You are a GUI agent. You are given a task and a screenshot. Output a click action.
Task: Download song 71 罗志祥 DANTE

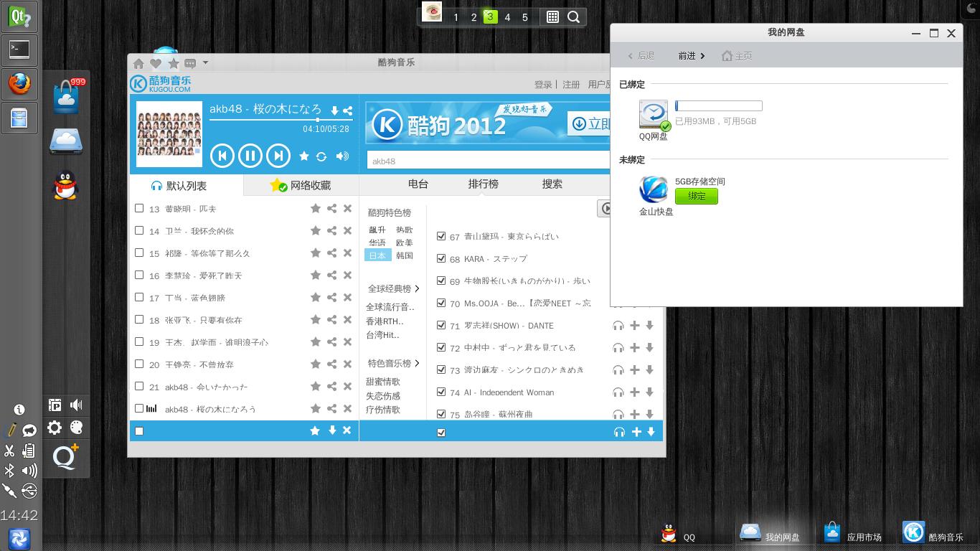click(650, 326)
